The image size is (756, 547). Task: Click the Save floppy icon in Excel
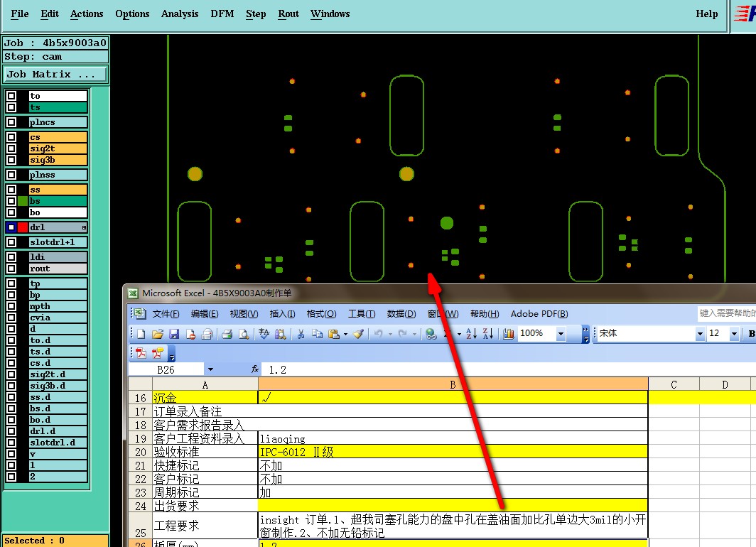pos(174,333)
